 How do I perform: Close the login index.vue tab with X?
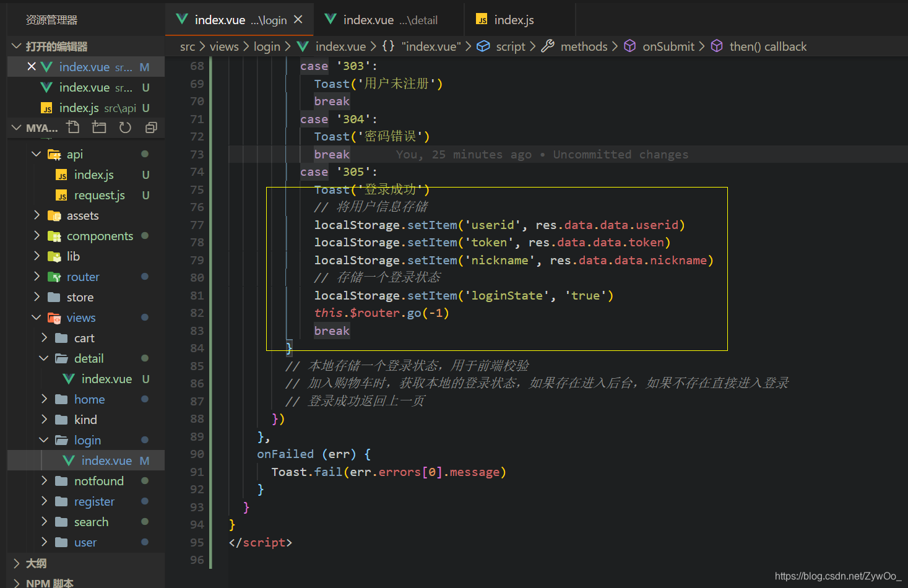click(298, 19)
